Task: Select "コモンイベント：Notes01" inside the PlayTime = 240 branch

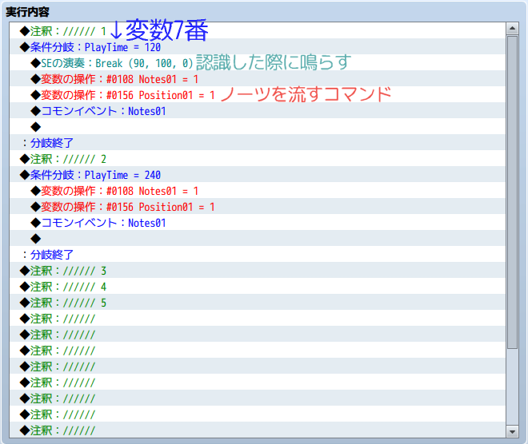Action: 258,223
